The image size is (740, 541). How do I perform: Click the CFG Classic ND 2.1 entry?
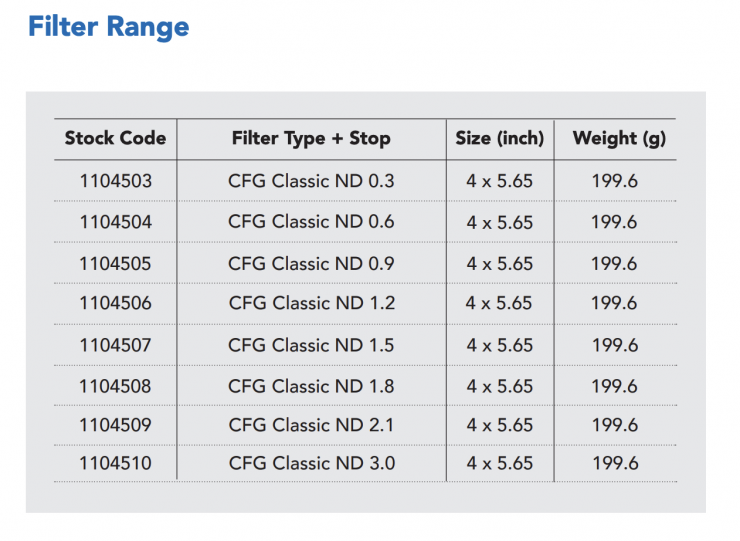click(x=311, y=425)
